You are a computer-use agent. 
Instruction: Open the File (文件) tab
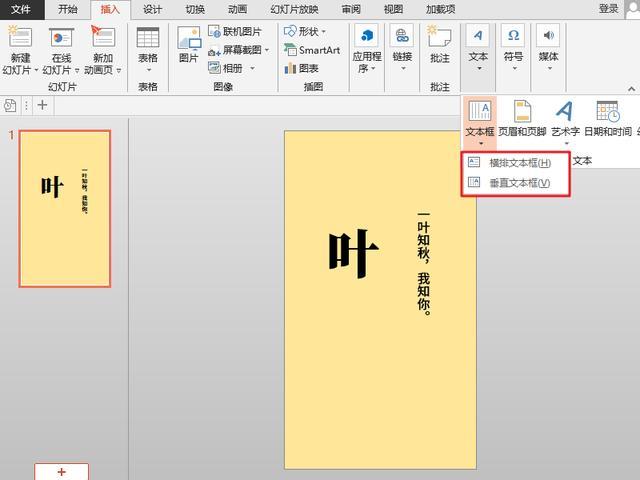coord(20,9)
